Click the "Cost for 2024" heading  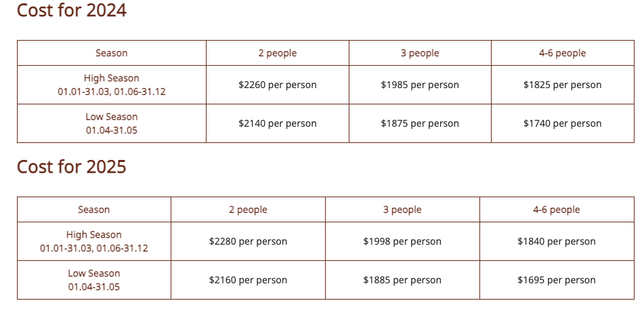(71, 11)
